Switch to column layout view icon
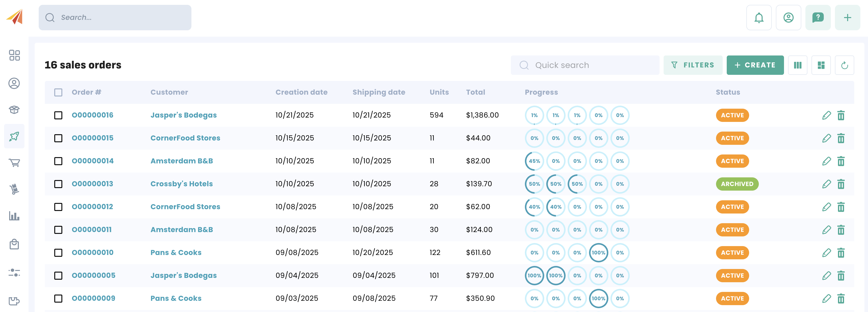The image size is (868, 312). 797,65
